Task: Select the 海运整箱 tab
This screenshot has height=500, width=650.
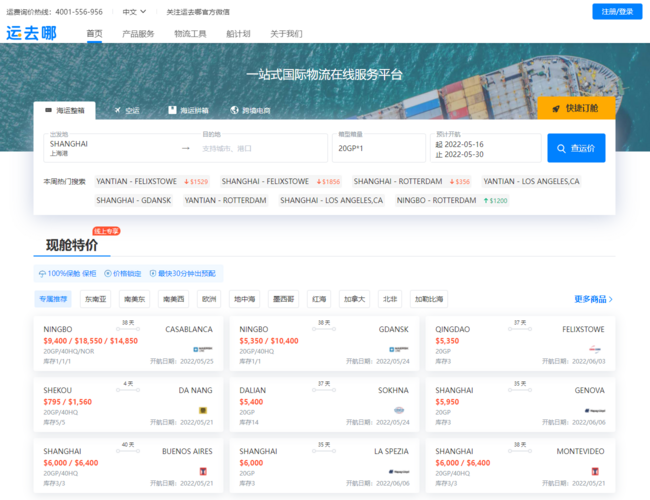Action: pos(65,110)
